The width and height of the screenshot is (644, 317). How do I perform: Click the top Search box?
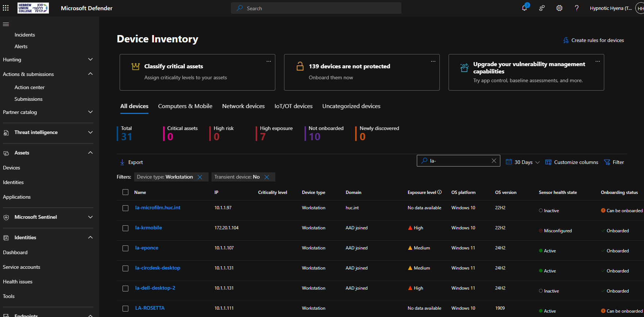click(316, 8)
